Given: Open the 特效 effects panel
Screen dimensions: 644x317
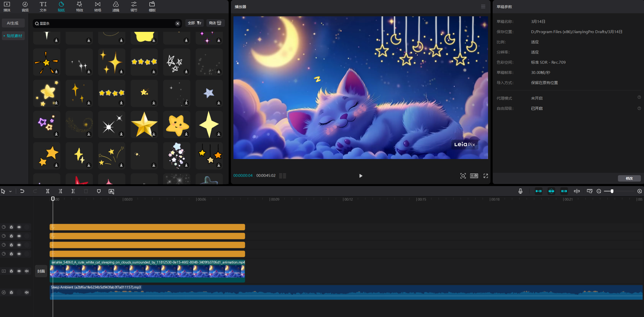Looking at the screenshot, I should (x=80, y=7).
